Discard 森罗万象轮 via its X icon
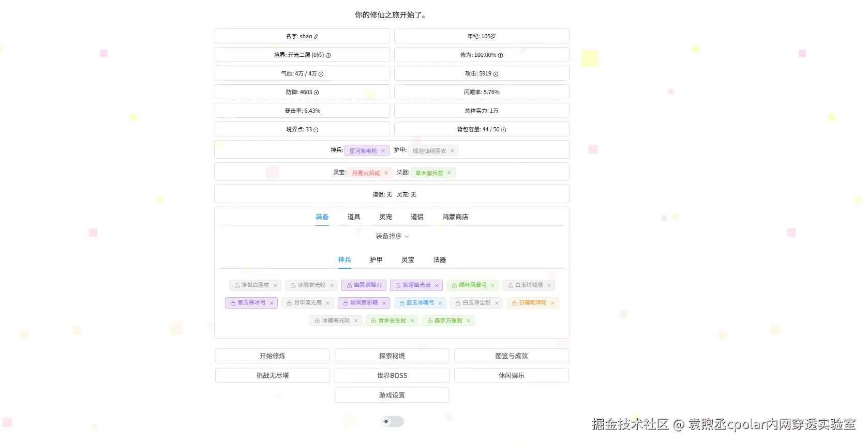The image size is (868, 444). point(468,321)
